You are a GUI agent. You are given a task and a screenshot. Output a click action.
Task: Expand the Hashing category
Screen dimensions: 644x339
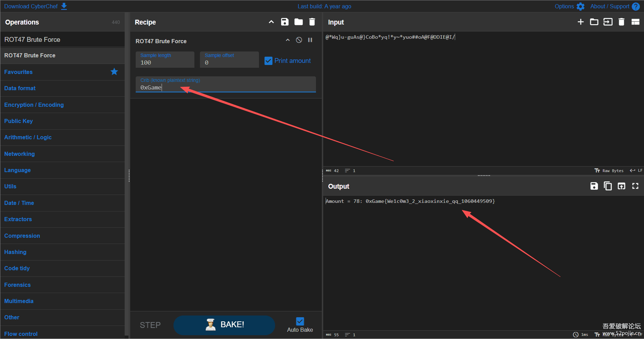(x=15, y=252)
